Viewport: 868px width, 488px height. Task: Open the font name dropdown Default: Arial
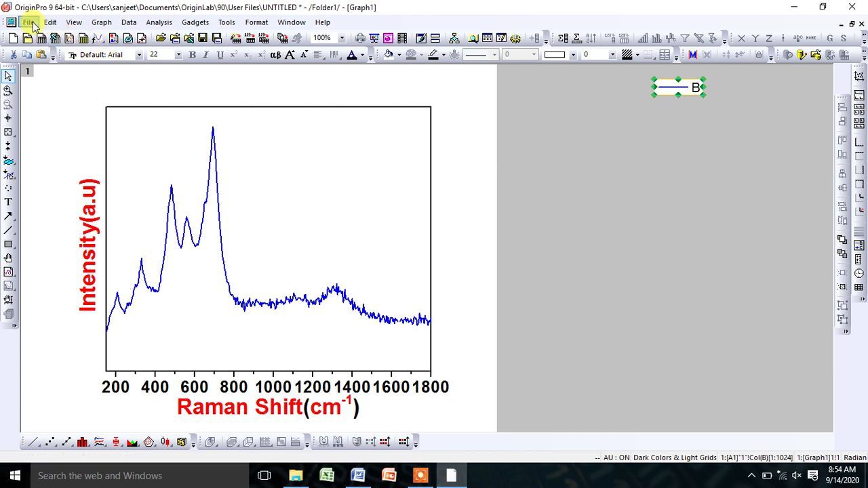tap(139, 55)
